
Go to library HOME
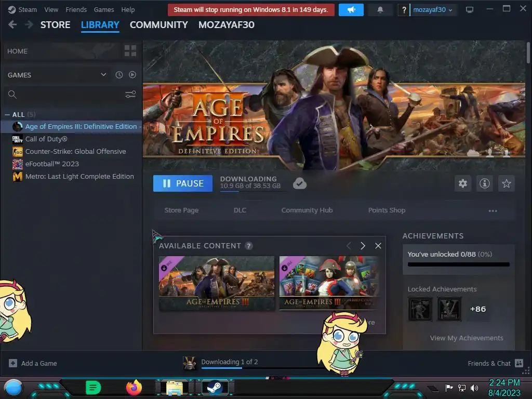[17, 51]
